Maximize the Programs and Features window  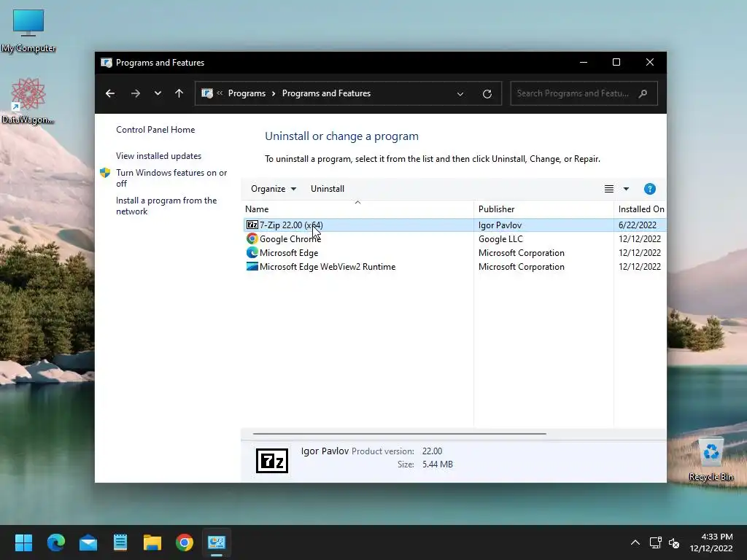point(616,63)
